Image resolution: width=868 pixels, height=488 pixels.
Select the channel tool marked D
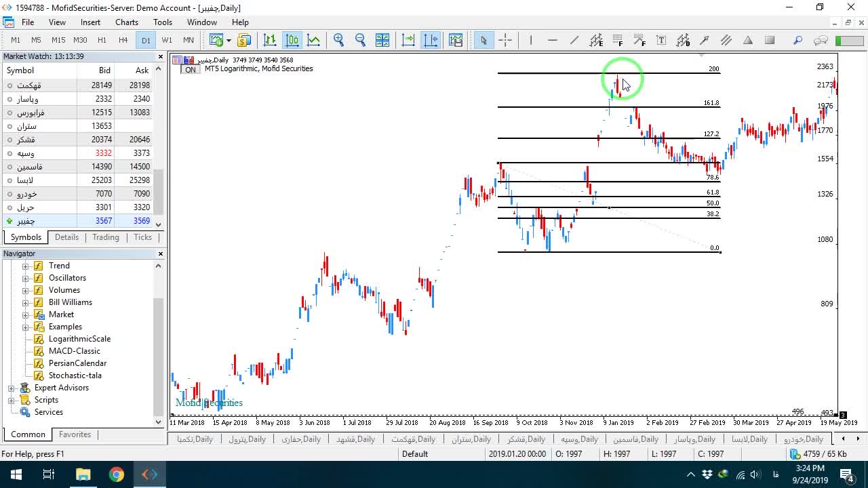tap(683, 40)
